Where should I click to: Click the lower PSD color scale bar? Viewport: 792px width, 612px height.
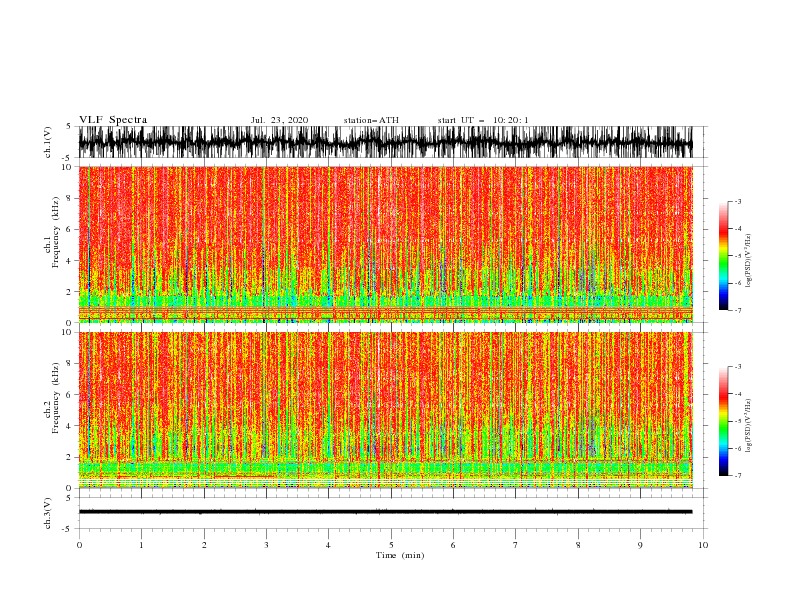[723, 421]
